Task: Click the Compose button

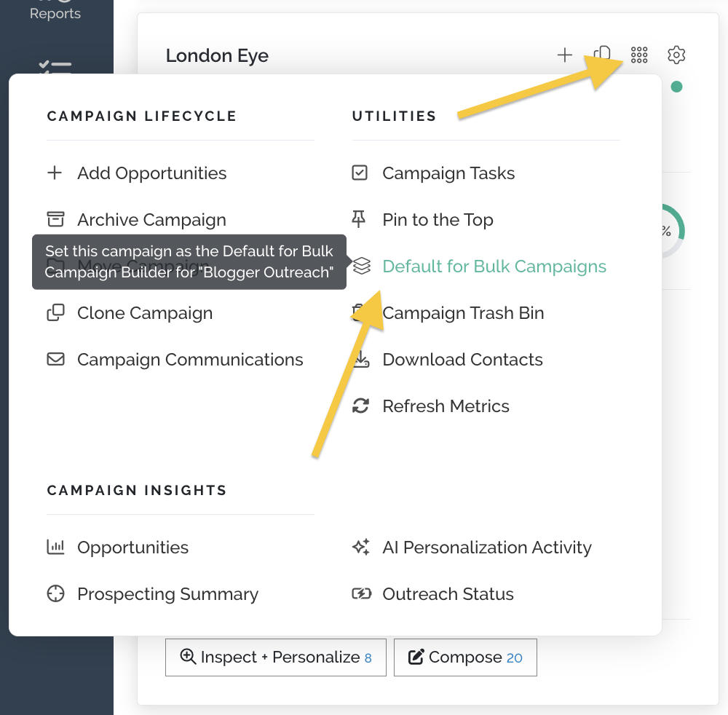Action: point(466,657)
